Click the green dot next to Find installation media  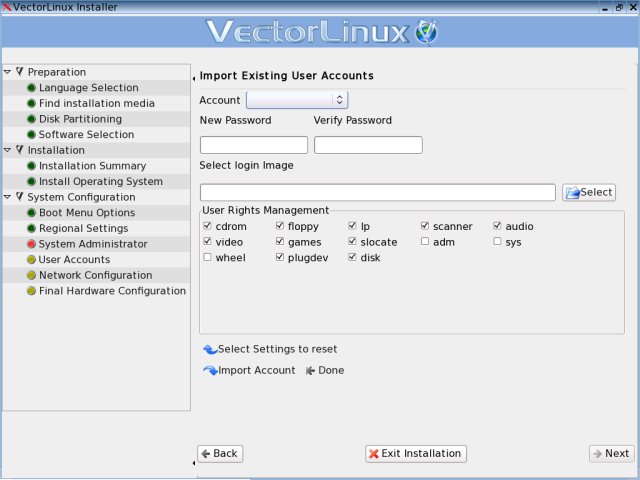(31, 103)
